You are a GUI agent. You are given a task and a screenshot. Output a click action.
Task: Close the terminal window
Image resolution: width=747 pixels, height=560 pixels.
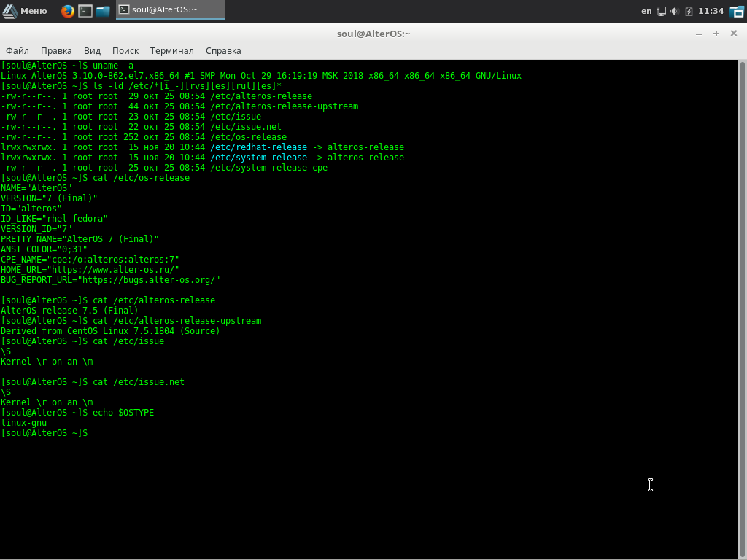(x=734, y=34)
